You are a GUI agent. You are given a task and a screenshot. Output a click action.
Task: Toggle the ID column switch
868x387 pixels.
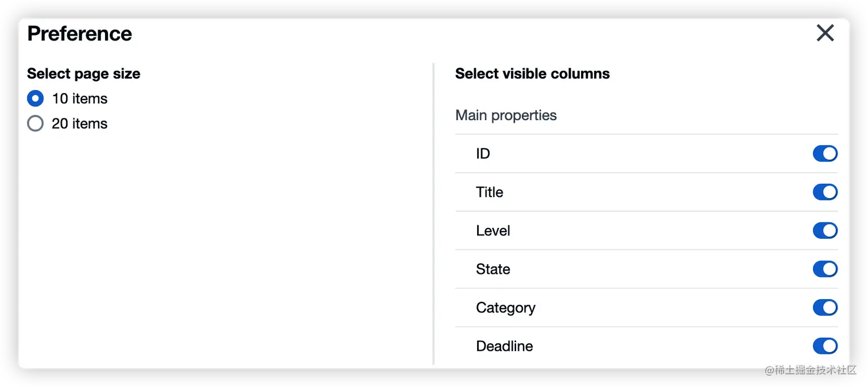click(825, 154)
